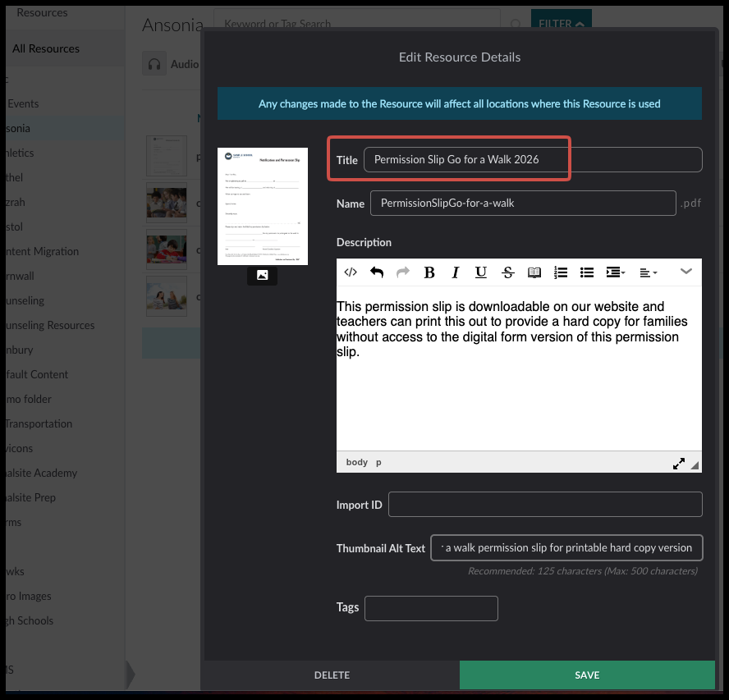Click the editor resize handle corner
This screenshot has height=700, width=729.
[x=695, y=465]
